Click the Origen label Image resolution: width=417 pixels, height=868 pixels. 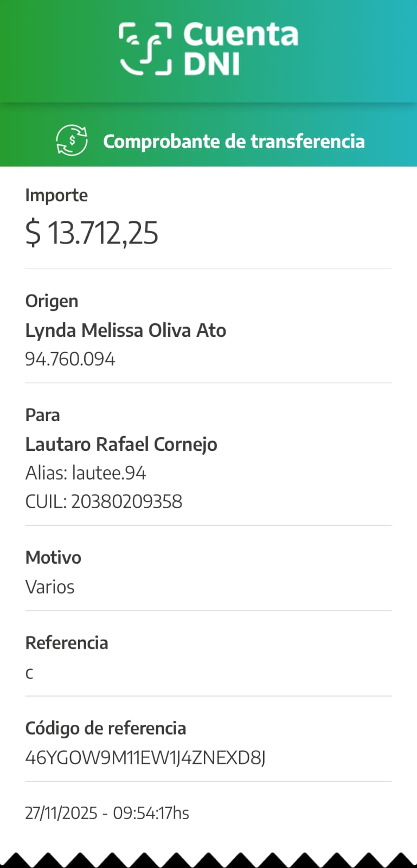click(x=52, y=301)
